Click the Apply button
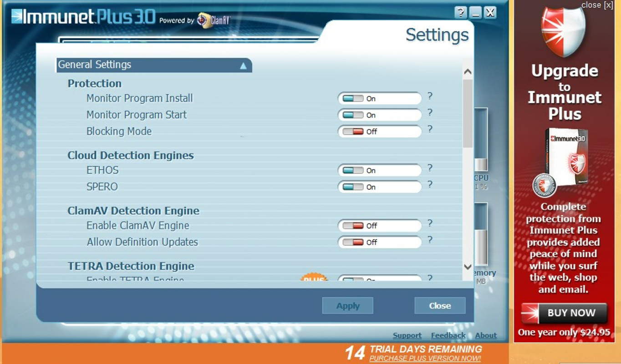The width and height of the screenshot is (621, 364). 348,306
